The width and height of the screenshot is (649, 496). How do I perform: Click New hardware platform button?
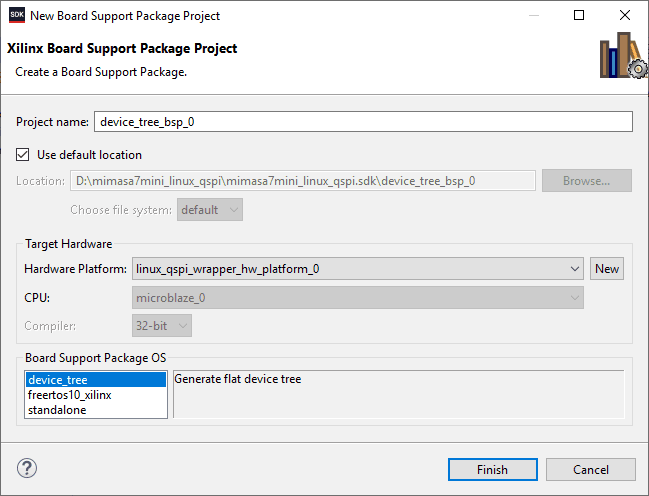point(607,269)
